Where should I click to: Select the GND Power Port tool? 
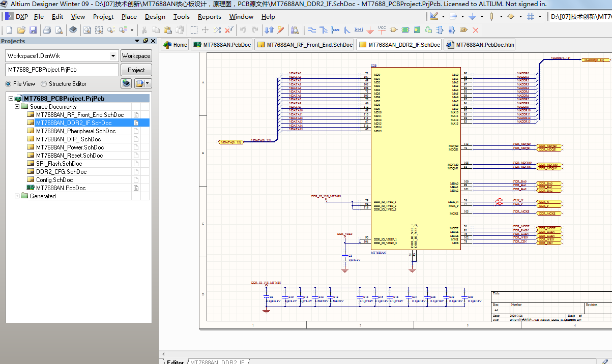(x=370, y=30)
